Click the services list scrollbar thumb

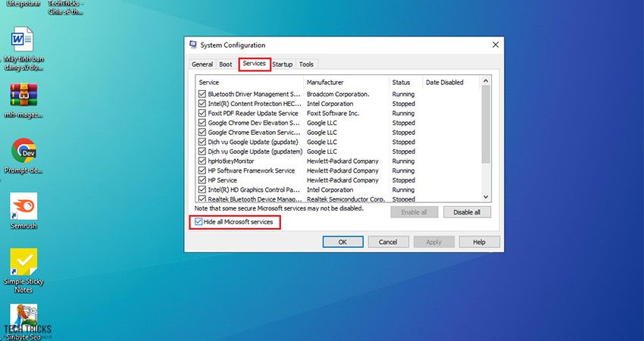click(x=486, y=124)
